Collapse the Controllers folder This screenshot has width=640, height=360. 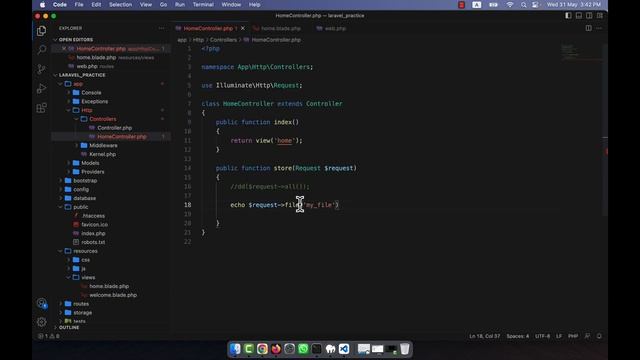tap(102, 119)
